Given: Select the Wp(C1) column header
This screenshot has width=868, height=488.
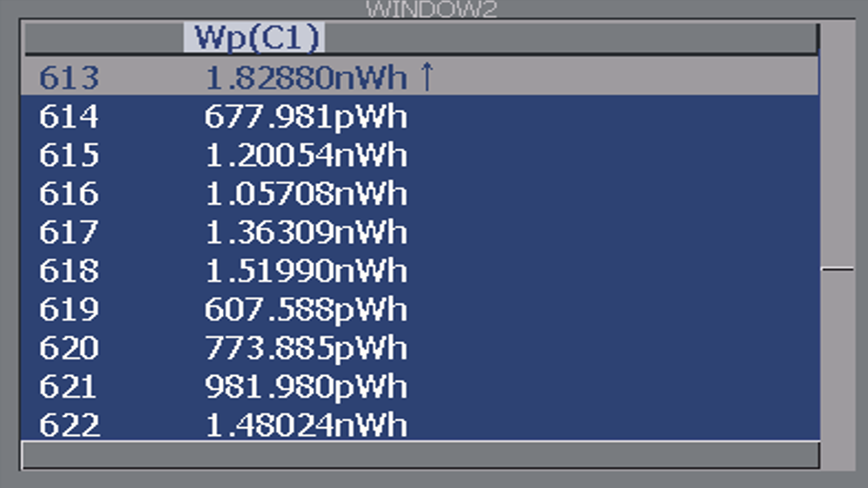Looking at the screenshot, I should coord(253,38).
